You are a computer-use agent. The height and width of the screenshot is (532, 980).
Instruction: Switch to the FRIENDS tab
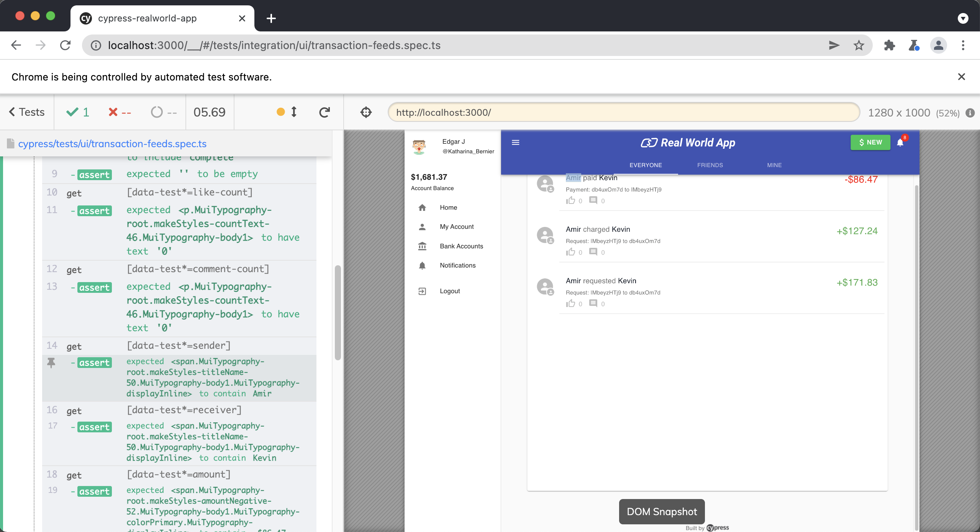click(x=710, y=165)
